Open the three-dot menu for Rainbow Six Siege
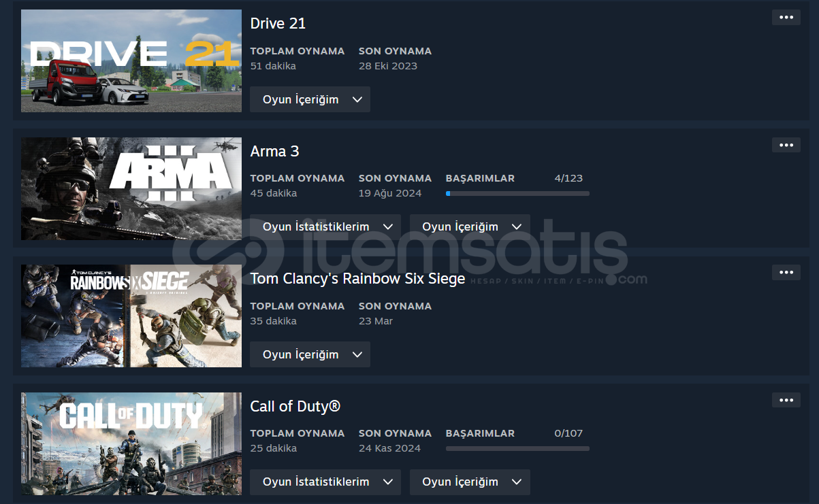 point(786,272)
